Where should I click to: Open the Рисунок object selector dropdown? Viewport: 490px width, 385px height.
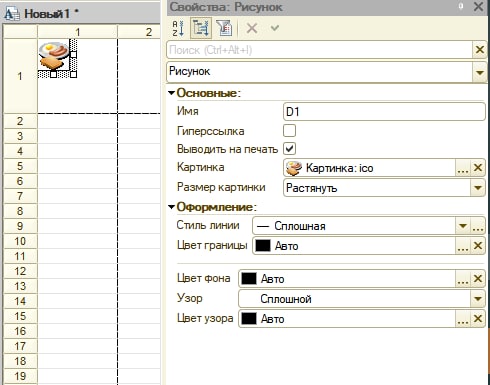(x=479, y=72)
